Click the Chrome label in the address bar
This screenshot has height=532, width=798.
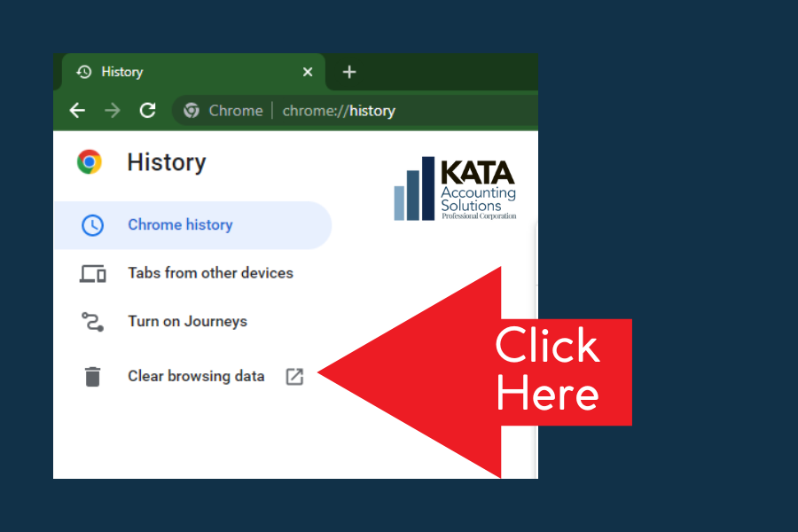[x=236, y=111]
